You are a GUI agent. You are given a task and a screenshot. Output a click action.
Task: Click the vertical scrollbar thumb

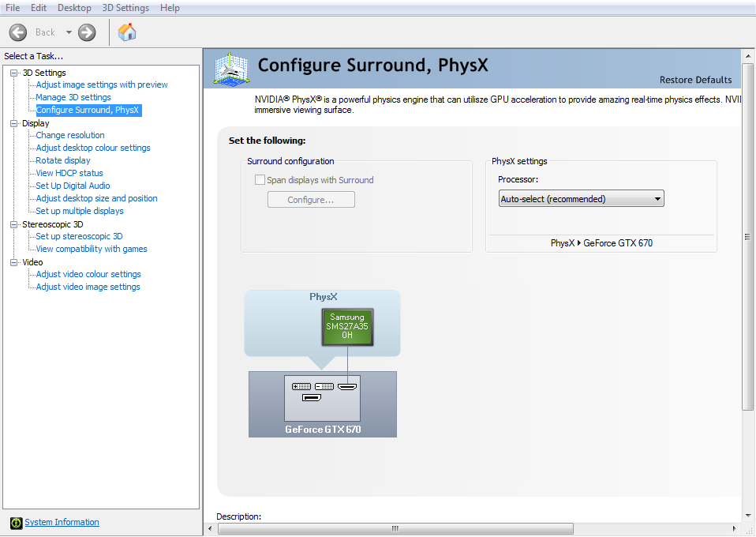tap(748, 236)
